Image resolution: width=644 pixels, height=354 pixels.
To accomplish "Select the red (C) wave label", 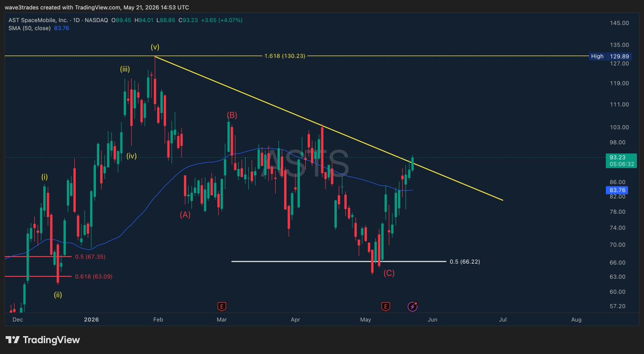I will (x=389, y=273).
